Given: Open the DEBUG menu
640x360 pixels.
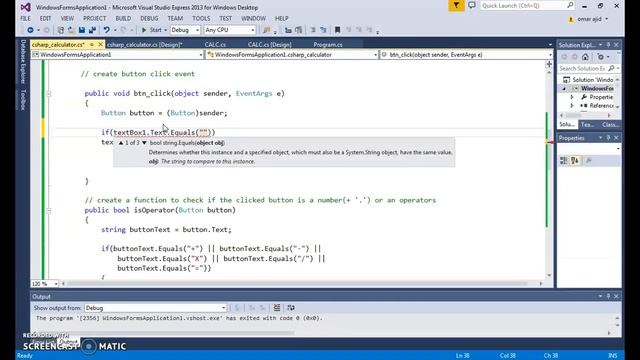Looking at the screenshot, I should (x=149, y=18).
